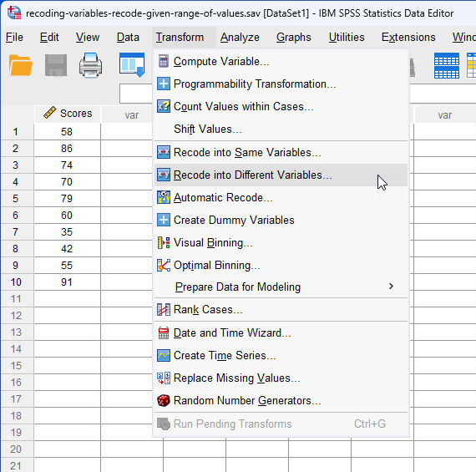Click the Scores column header
The width and height of the screenshot is (476, 472).
68,114
